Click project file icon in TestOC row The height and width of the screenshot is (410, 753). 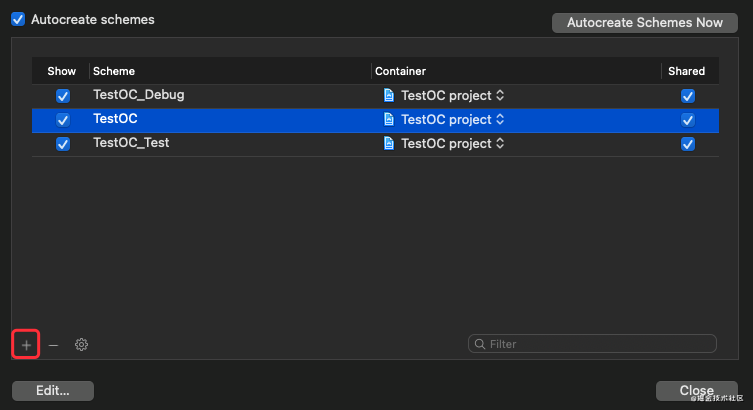pos(389,119)
